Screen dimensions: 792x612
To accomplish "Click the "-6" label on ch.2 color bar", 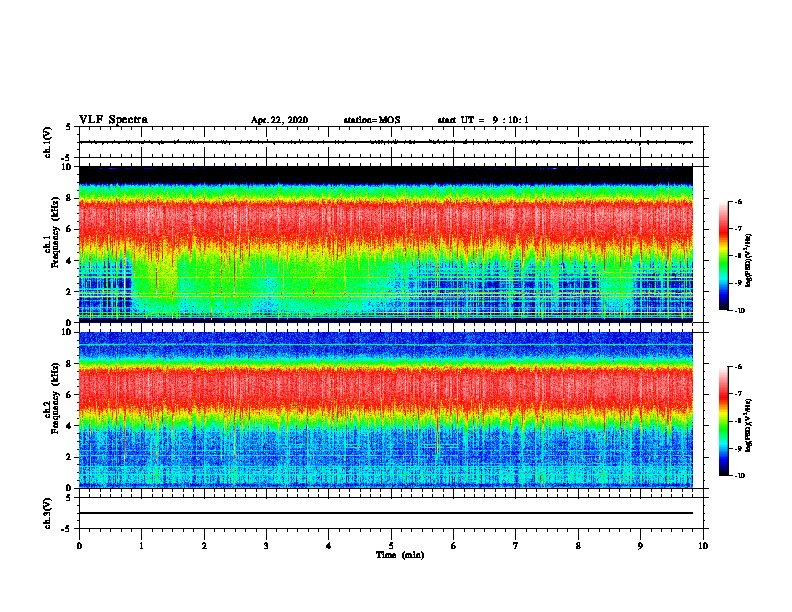I will coord(738,367).
